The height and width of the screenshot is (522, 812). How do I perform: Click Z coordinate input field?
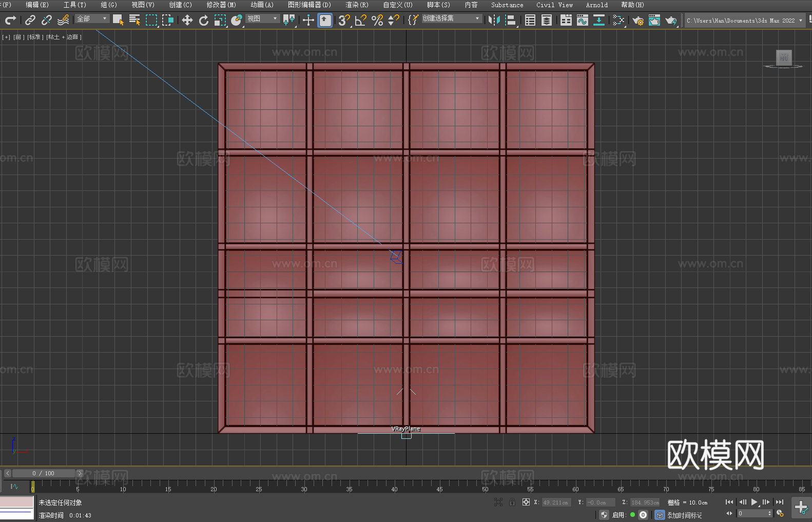point(645,502)
